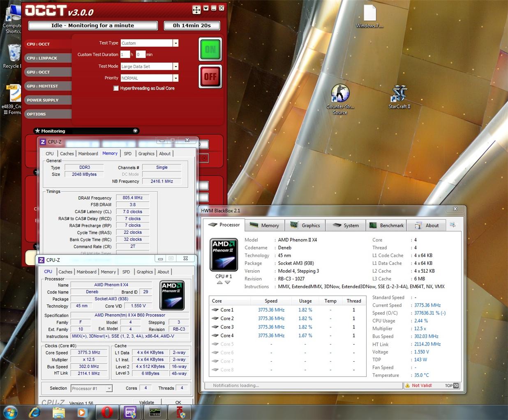Launch Opera from the taskbar
Image resolution: width=508 pixels, height=420 pixels.
pyautogui.click(x=106, y=412)
